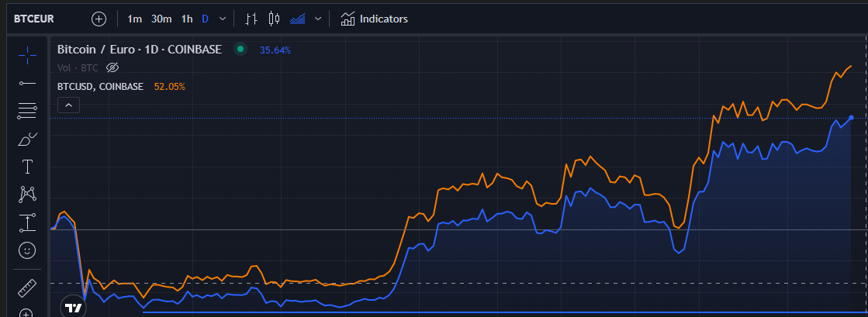Image resolution: width=868 pixels, height=317 pixels.
Task: Select the brush drawing tool
Action: pos(27,140)
